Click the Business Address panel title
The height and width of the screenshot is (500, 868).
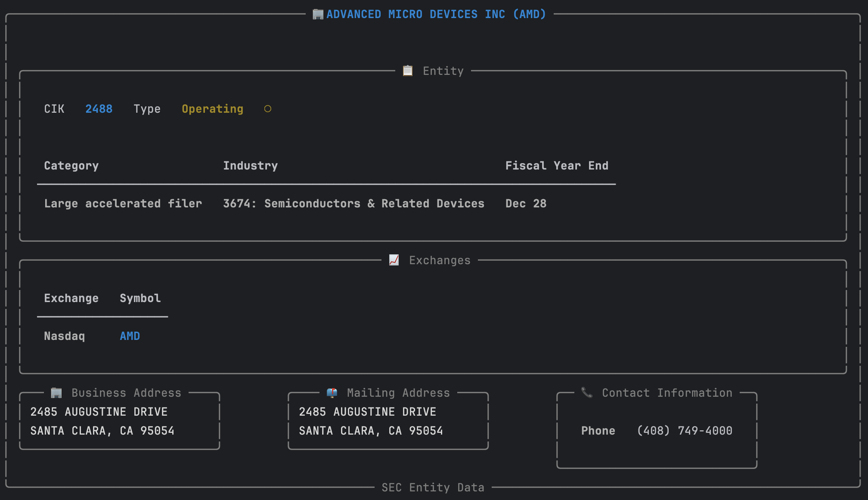(126, 393)
